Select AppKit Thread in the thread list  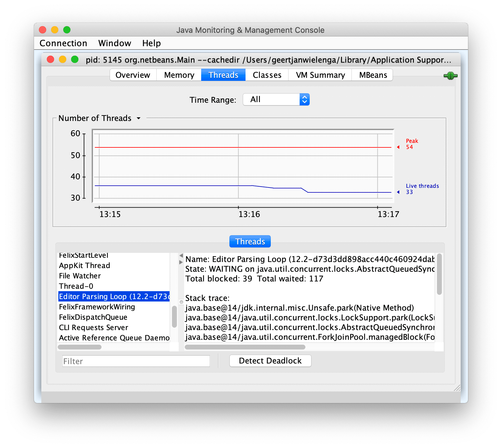click(84, 266)
